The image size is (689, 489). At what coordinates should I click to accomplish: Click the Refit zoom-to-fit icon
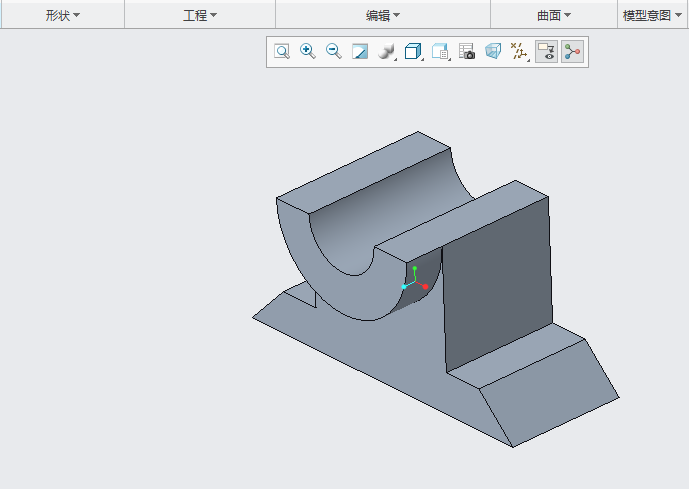(x=282, y=52)
